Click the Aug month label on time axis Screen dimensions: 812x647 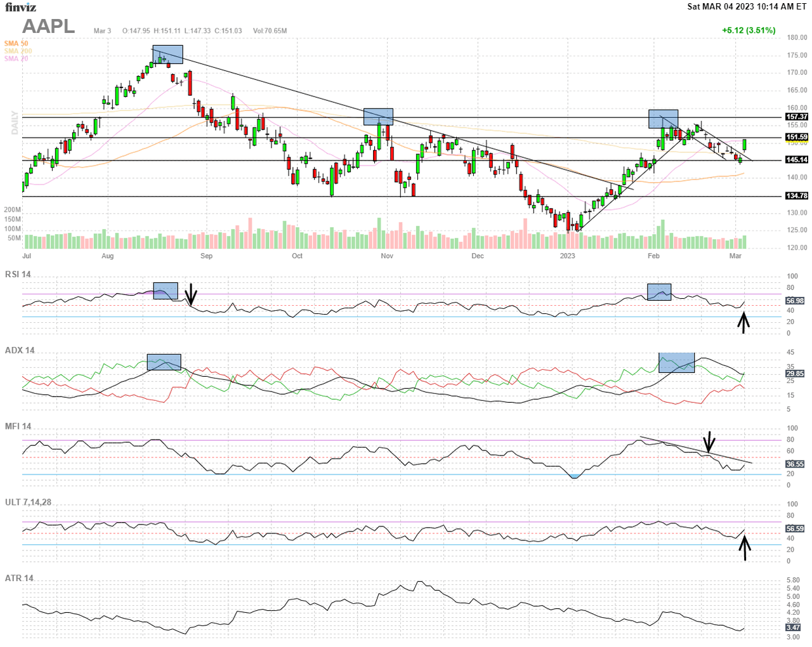click(108, 256)
